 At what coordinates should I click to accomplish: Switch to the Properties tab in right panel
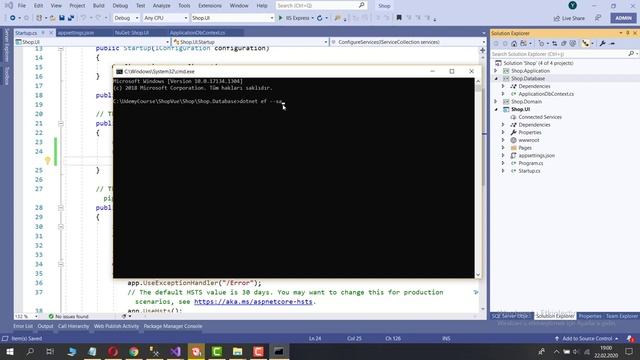click(x=590, y=316)
